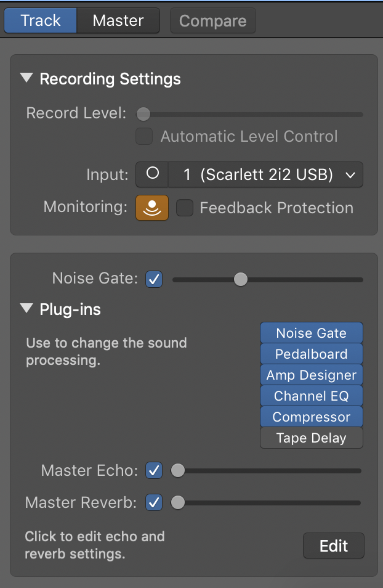This screenshot has width=383, height=588.
Task: Click the Record Level slider knob
Action: pos(143,114)
